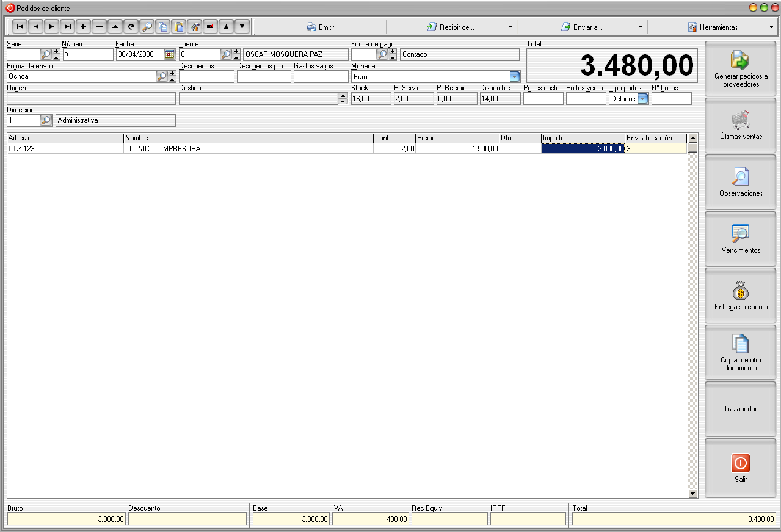The width and height of the screenshot is (781, 532).
Task: Jump to the last record
Action: [67, 27]
